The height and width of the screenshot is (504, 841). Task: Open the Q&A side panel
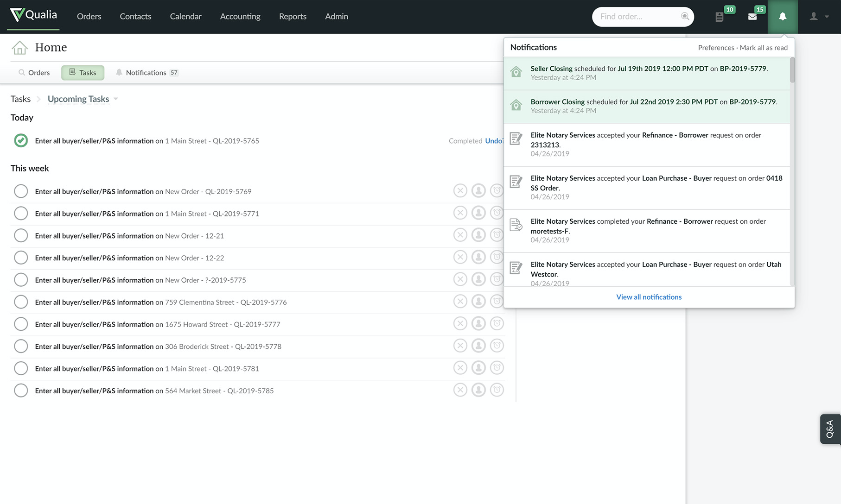pos(829,428)
